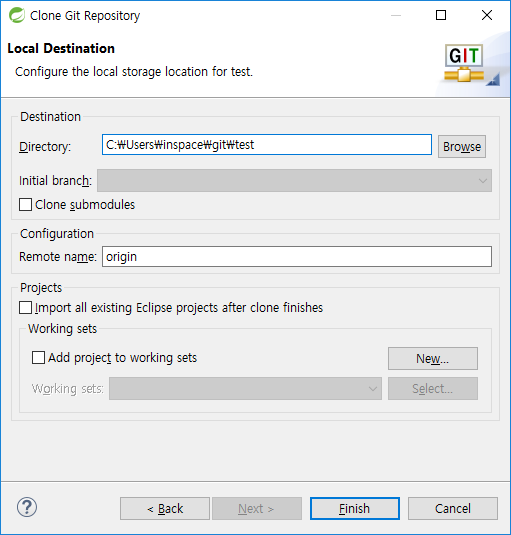Screen dimensions: 511x535
Task: Close the dialog with the X button
Action: pos(487,15)
